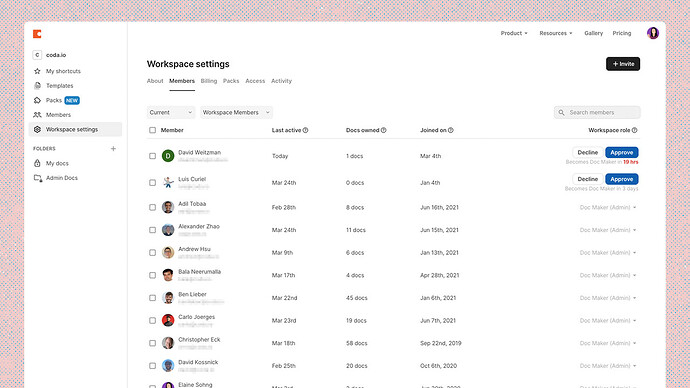The width and height of the screenshot is (690, 388).
Task: Click David Kossnick's avatar photo
Action: click(x=168, y=366)
